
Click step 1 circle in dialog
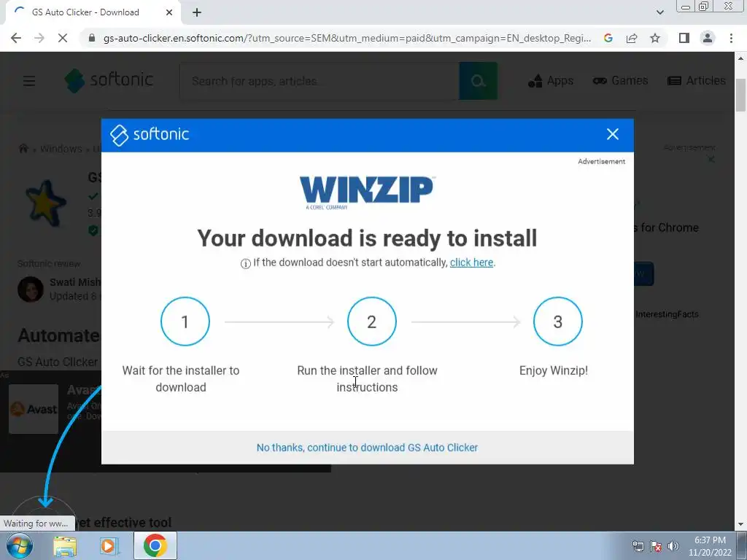click(x=185, y=322)
